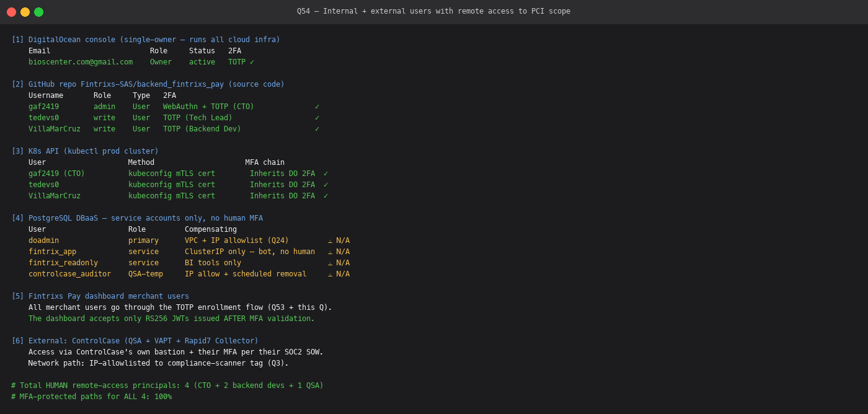Click 'Compensating' column header

[x=211, y=229]
